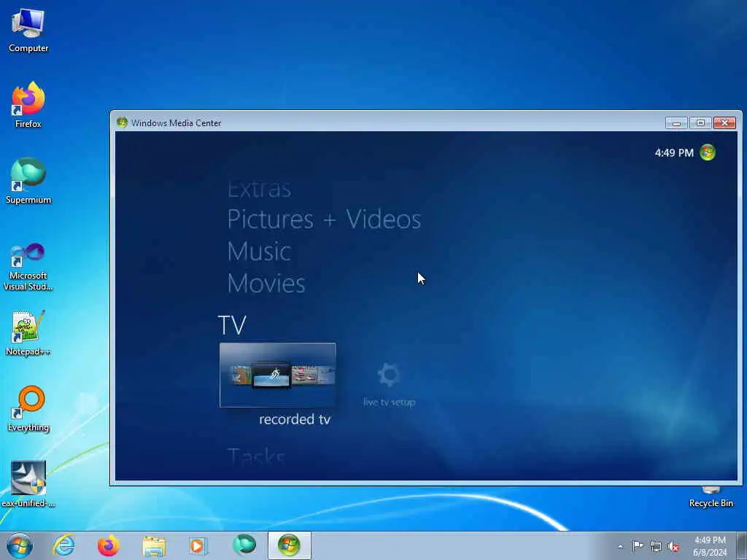Open network status icon in system tray

656,546
